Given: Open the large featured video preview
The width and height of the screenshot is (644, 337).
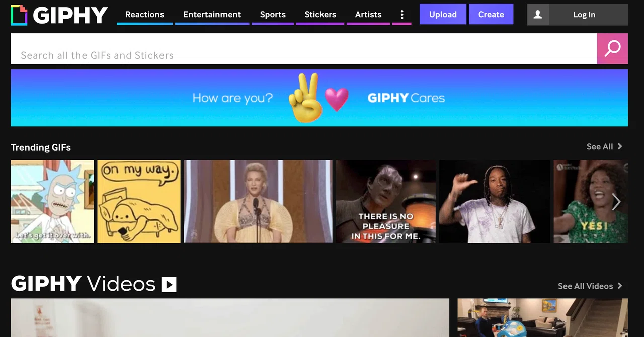Looking at the screenshot, I should pyautogui.click(x=230, y=318).
